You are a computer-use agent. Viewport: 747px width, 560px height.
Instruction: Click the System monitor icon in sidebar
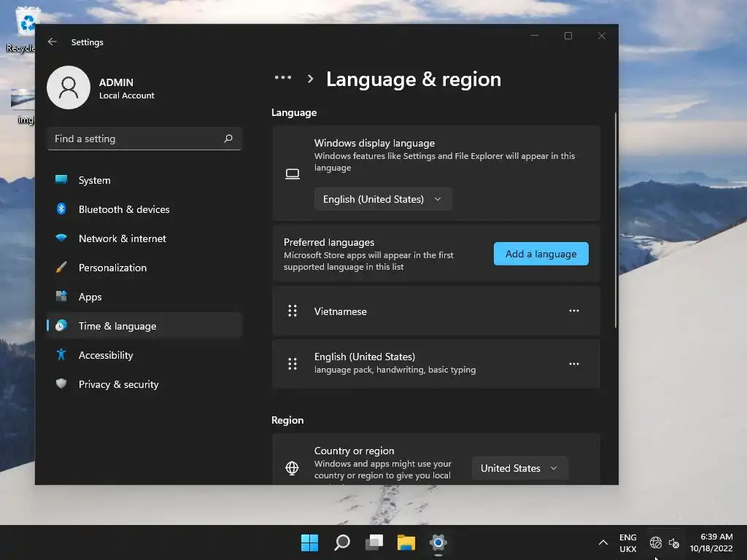61,180
